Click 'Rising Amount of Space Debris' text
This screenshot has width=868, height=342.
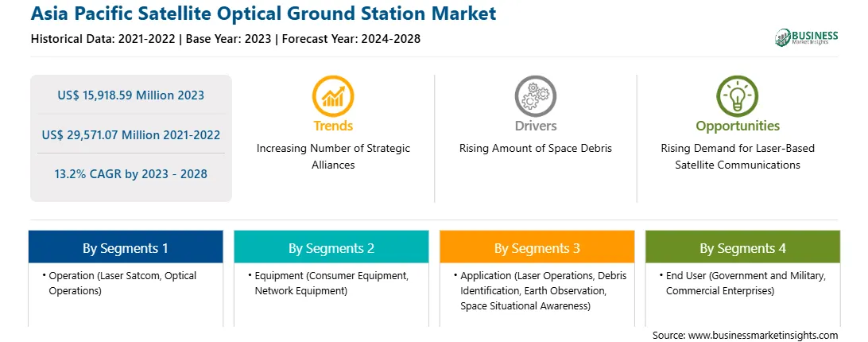[x=535, y=149]
